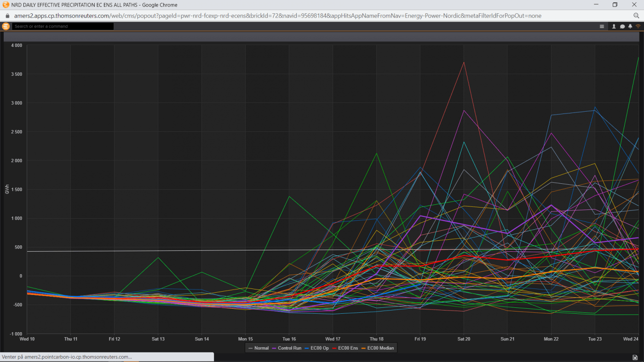This screenshot has height=362, width=644.
Task: Toggle the Control Run legend entry
Action: tap(287, 348)
